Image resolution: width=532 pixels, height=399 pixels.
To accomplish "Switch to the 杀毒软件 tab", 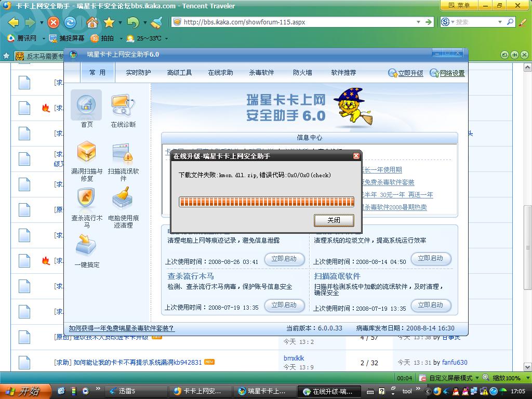I will coord(262,73).
